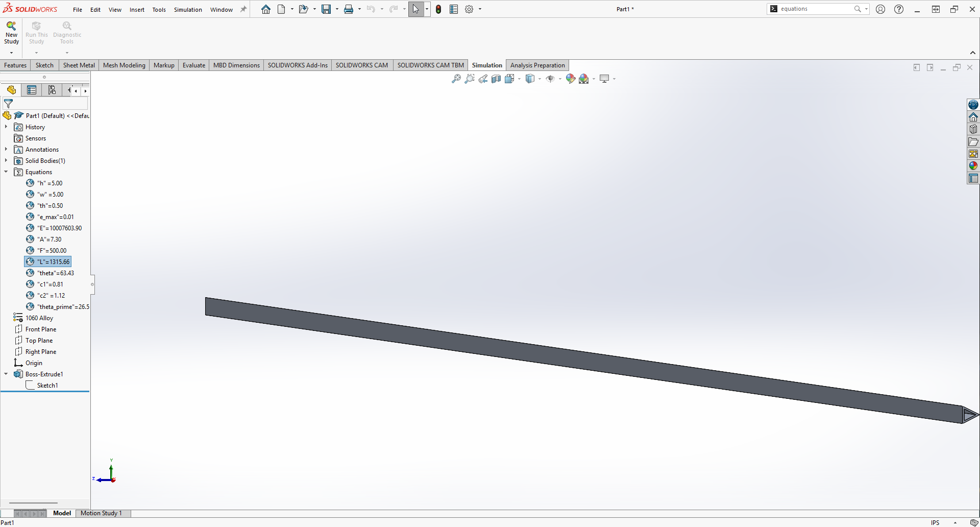Open the Simulation menu
Image resolution: width=980 pixels, height=527 pixels.
point(188,10)
